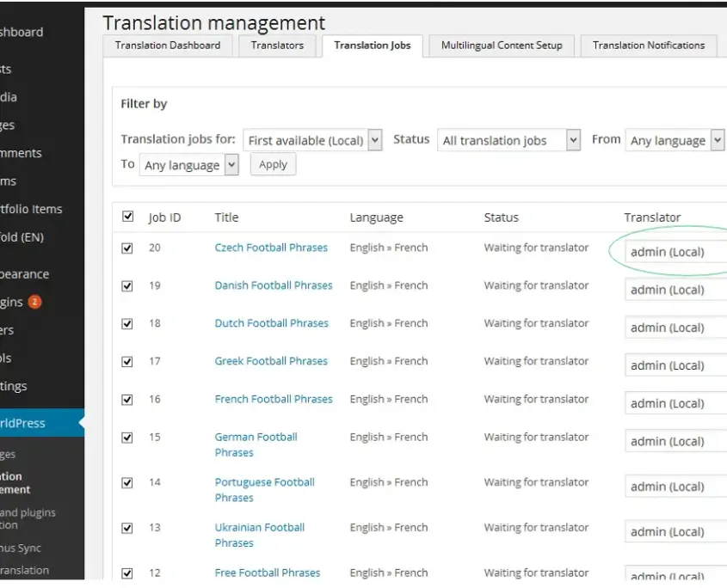
Task: Open the To language dropdown
Action: [x=189, y=165]
